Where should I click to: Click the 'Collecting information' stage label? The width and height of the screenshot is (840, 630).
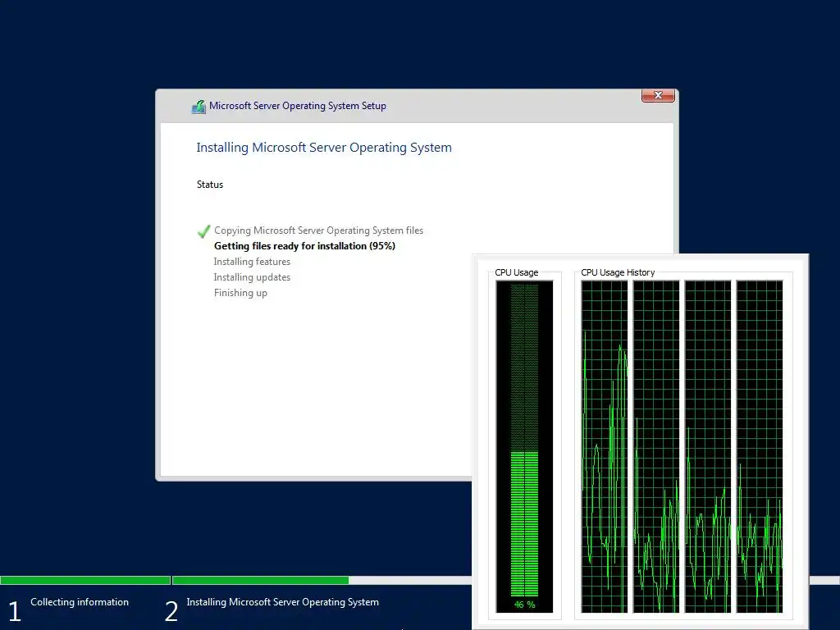[x=80, y=601]
